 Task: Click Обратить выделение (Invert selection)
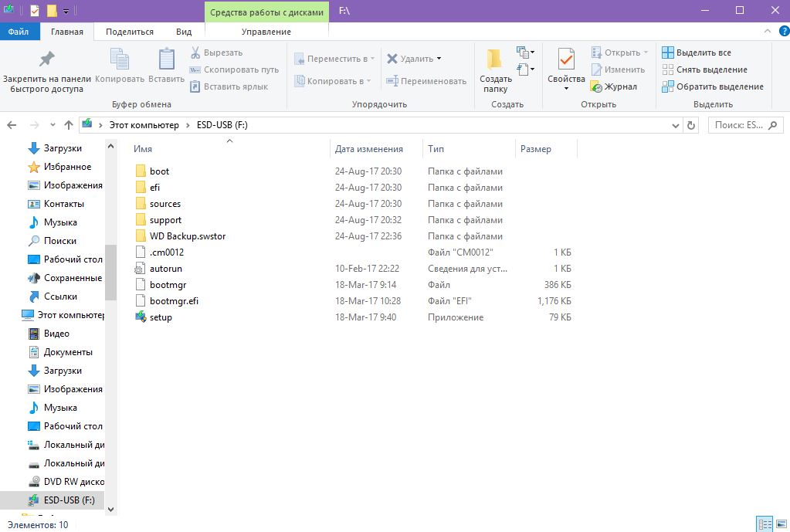(x=712, y=86)
